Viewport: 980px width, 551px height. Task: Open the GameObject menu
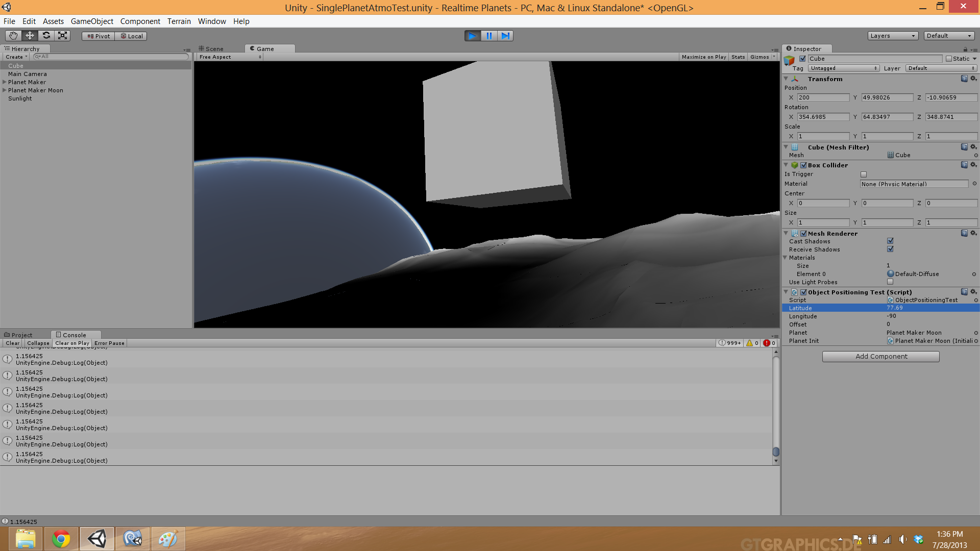[x=92, y=21]
